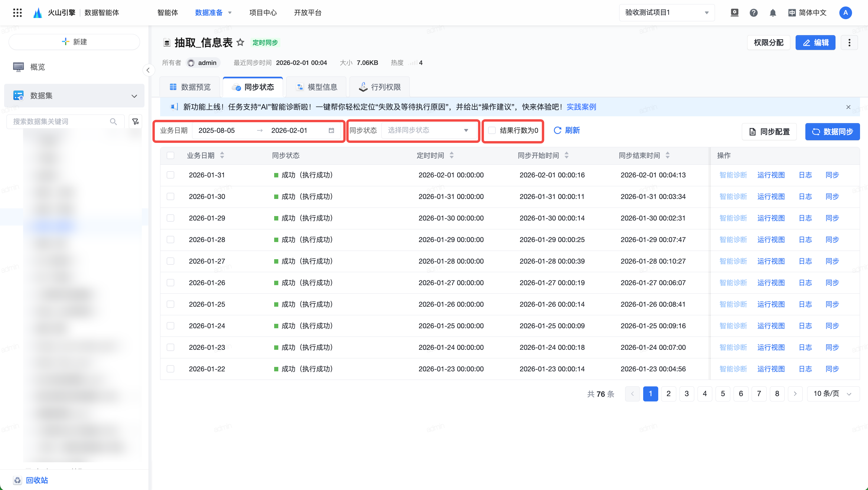Star the 抽取_信息表 dataset as favorite
The image size is (868, 490).
point(240,43)
